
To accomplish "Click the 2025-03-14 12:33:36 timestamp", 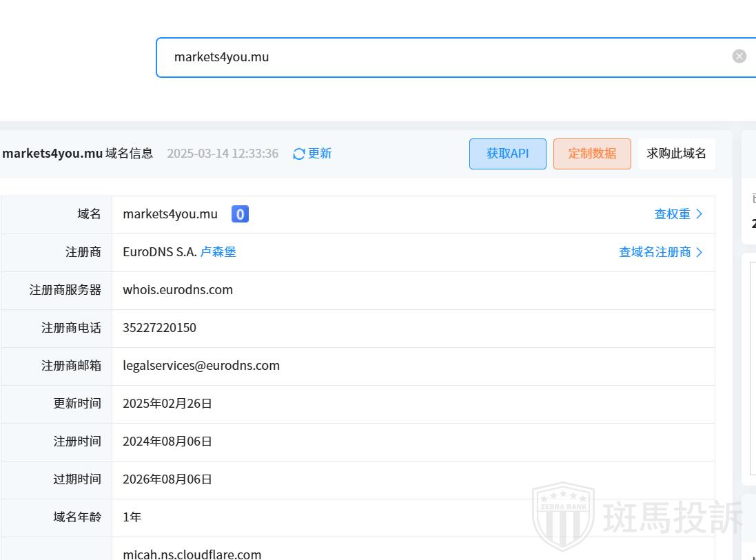I will (223, 154).
